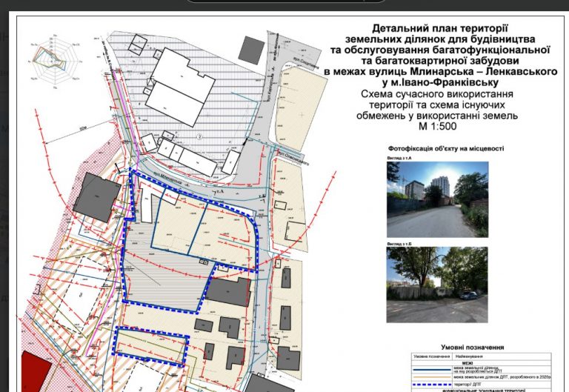Screen dimensions: 569x392
Task: Select the large dark gray building on left
Action: point(96,197)
